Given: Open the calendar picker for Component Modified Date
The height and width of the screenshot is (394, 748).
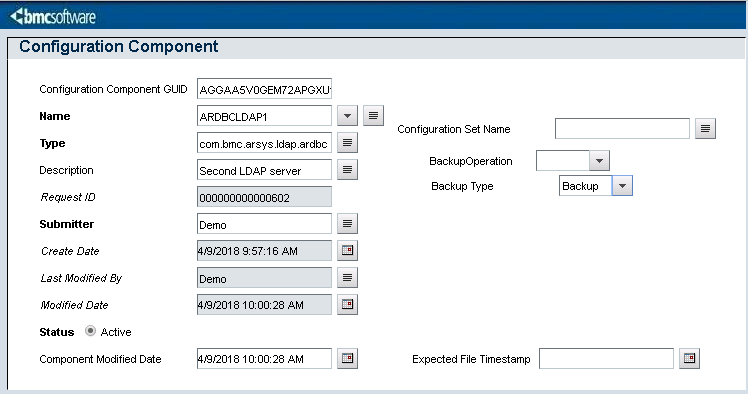Looking at the screenshot, I should 347,359.
